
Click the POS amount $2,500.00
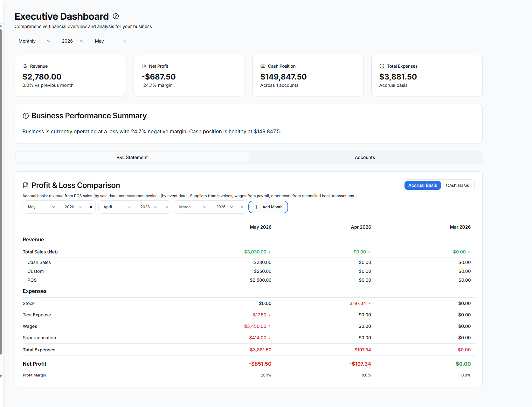point(260,280)
